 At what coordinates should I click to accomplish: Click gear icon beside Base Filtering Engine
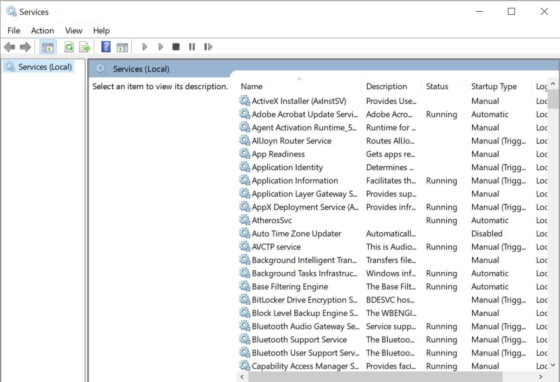(245, 286)
